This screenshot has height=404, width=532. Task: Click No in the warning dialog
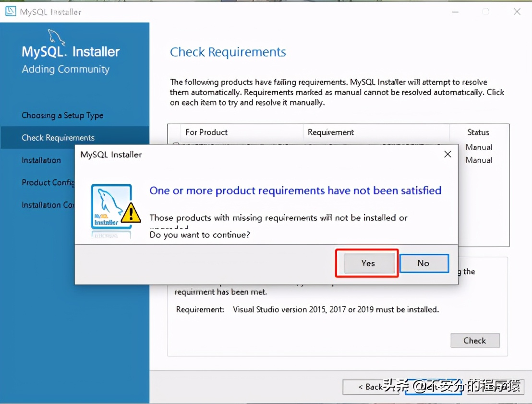click(x=424, y=263)
